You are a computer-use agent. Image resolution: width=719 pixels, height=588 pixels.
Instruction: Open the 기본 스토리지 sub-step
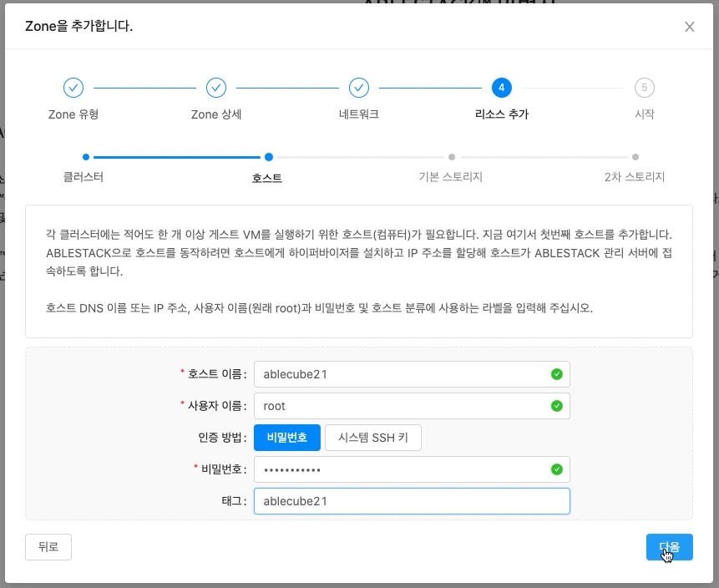(x=451, y=177)
